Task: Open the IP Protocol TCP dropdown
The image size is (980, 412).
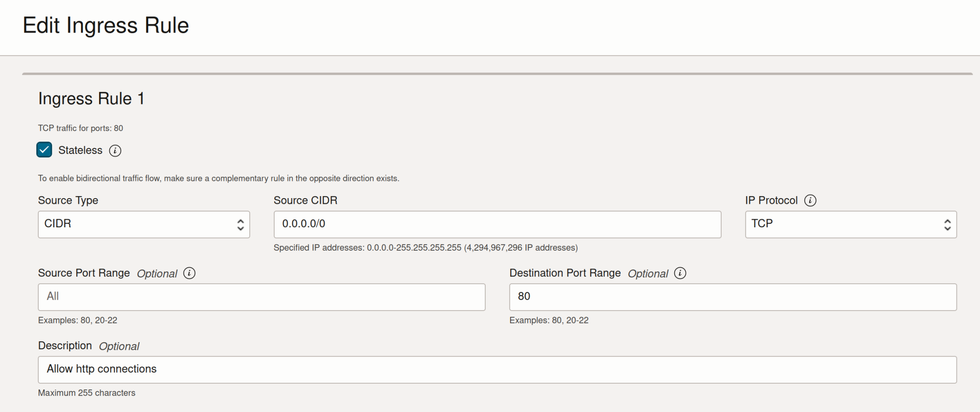Action: pos(851,224)
